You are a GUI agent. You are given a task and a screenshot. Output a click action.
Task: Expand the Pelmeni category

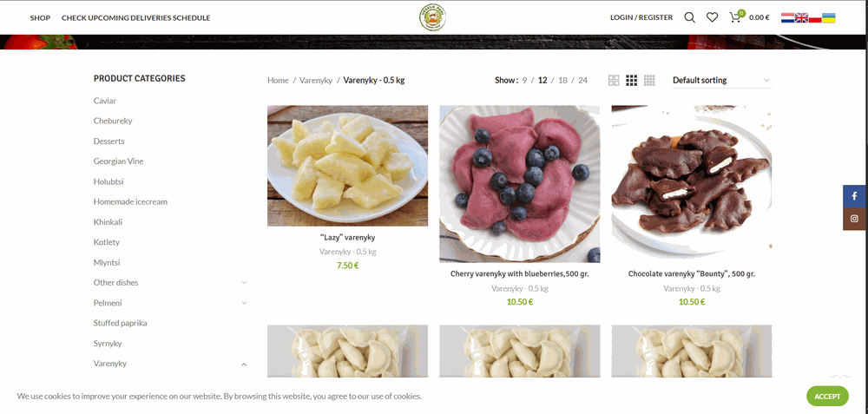[x=244, y=303]
